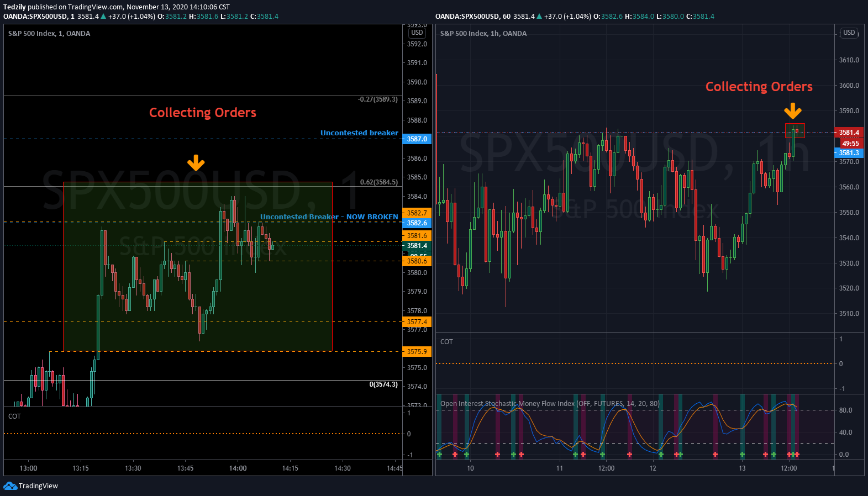The image size is (868, 496).
Task: Click the 13:30 time axis label
Action: click(x=133, y=468)
